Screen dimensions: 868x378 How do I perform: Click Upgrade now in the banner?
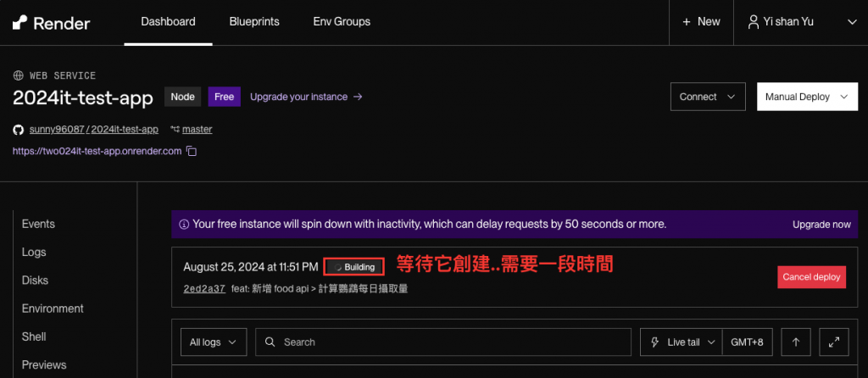point(821,225)
